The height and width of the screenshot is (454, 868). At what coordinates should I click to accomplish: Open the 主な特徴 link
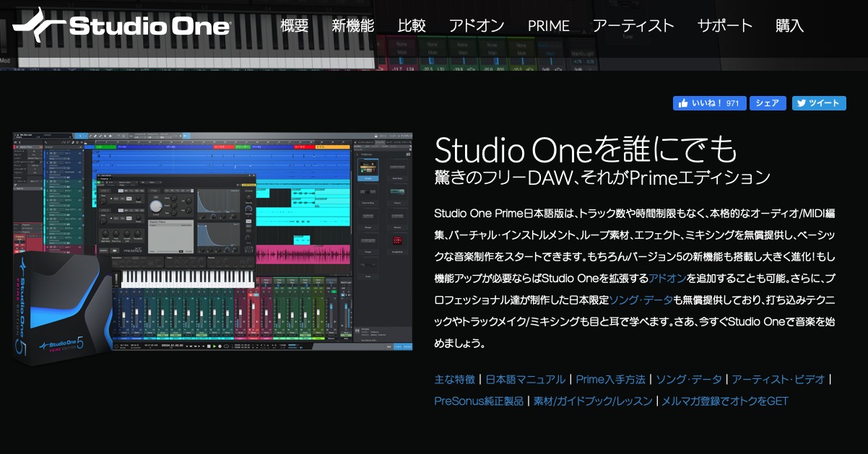pos(454,379)
